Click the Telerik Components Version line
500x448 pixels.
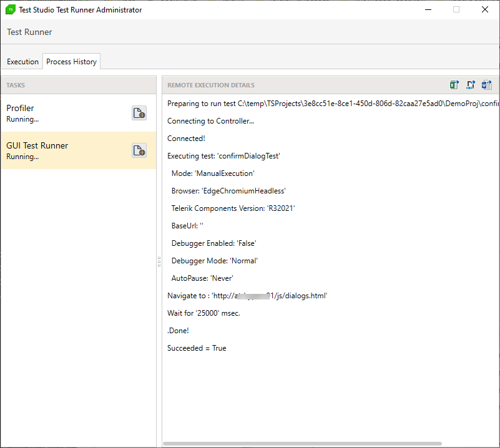233,208
